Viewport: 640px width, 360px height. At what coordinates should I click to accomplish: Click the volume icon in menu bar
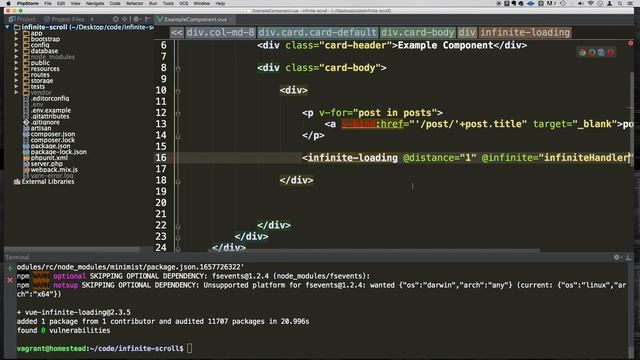tap(580, 3)
